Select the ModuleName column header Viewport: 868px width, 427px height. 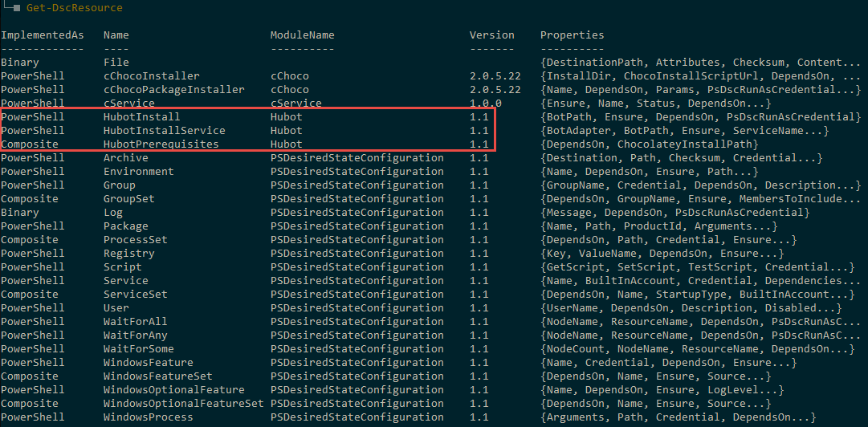(x=302, y=35)
